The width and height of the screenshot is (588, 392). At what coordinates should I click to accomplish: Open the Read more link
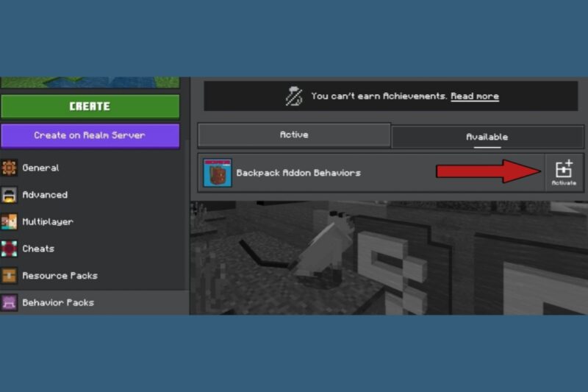(x=475, y=96)
